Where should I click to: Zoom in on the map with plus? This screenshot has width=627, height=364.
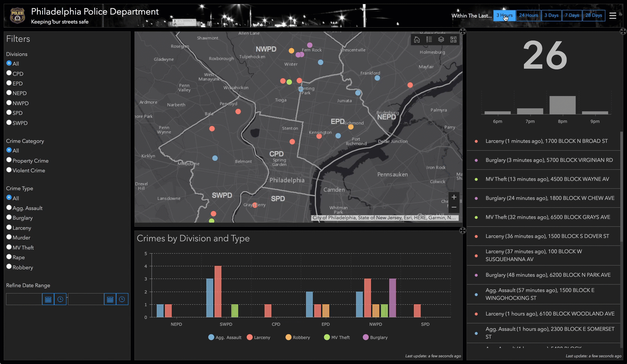[454, 197]
